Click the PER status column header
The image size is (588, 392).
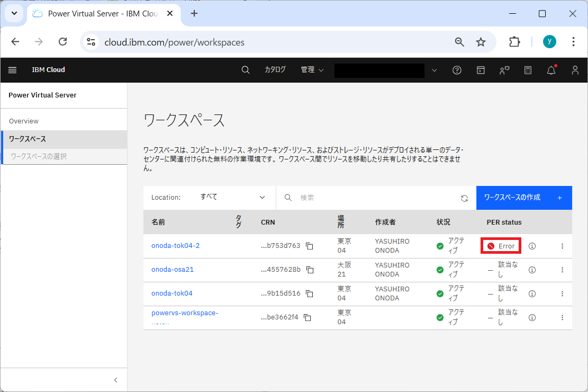tap(504, 222)
